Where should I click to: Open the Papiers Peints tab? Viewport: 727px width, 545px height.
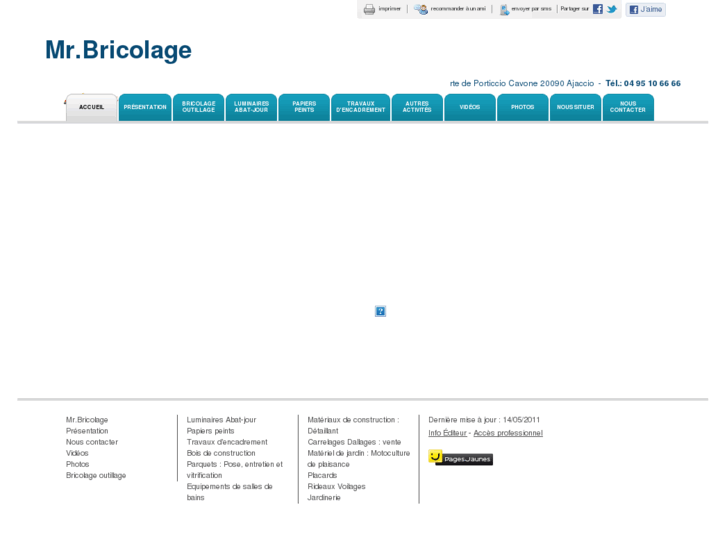point(304,108)
